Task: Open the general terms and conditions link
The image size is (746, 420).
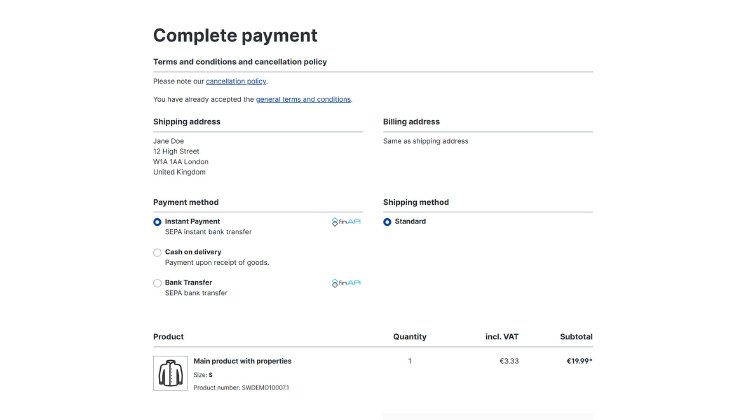Action: pyautogui.click(x=304, y=99)
